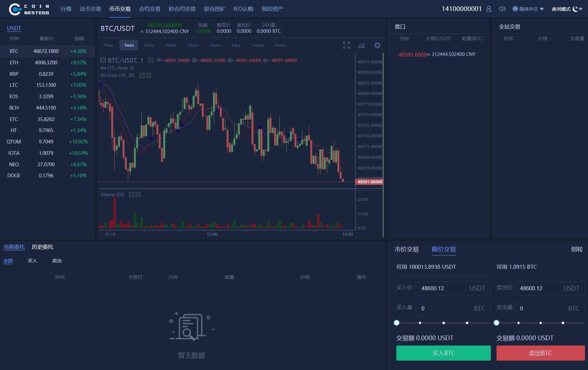Image resolution: width=588 pixels, height=370 pixels.
Task: Click the sell amount slider handle
Action: [497, 323]
